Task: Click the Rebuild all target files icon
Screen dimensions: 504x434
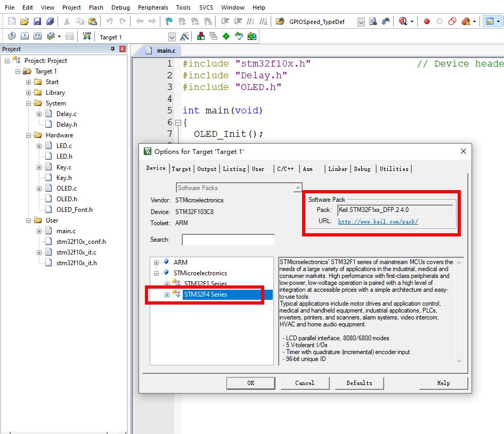Action: 38,36
